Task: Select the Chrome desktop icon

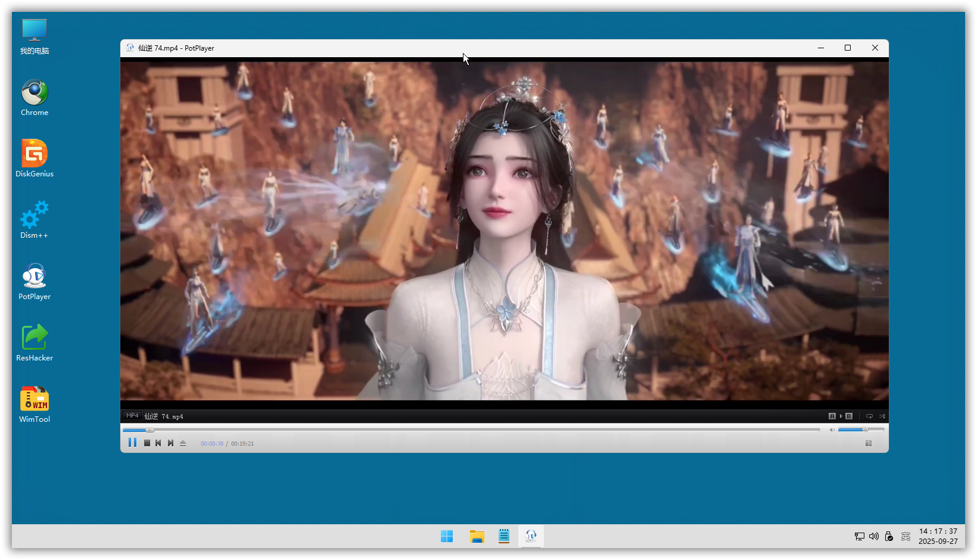Action: tap(35, 98)
